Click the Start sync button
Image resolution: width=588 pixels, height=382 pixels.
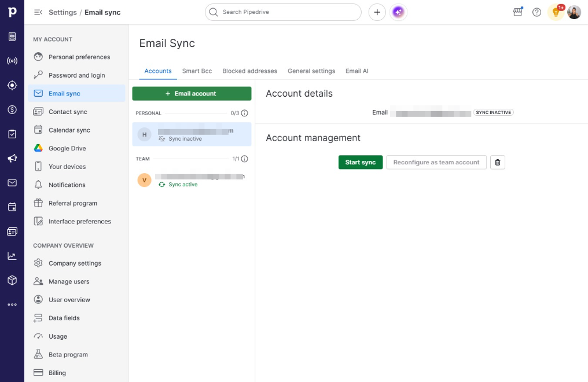click(361, 162)
